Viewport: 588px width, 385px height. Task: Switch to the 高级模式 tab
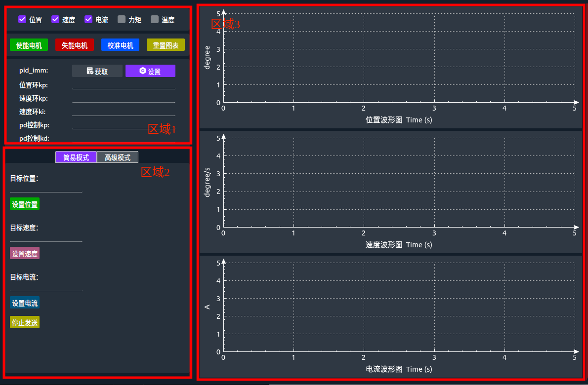coord(118,157)
